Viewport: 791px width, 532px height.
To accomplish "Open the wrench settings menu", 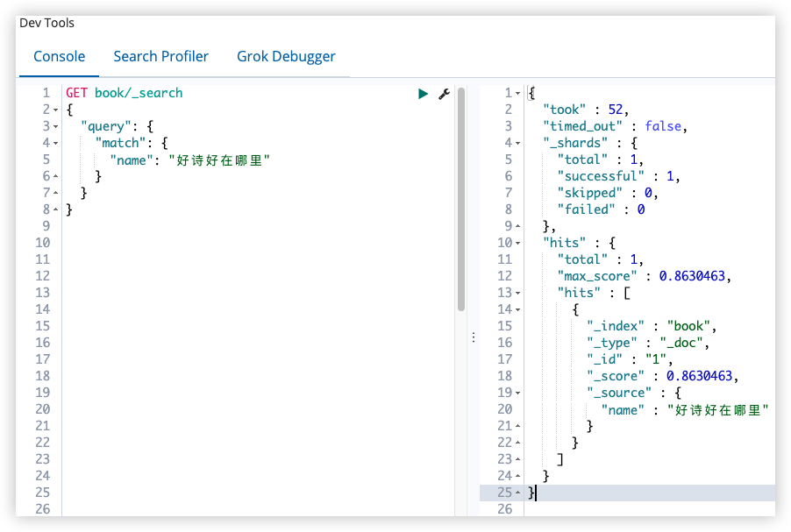I will (444, 94).
